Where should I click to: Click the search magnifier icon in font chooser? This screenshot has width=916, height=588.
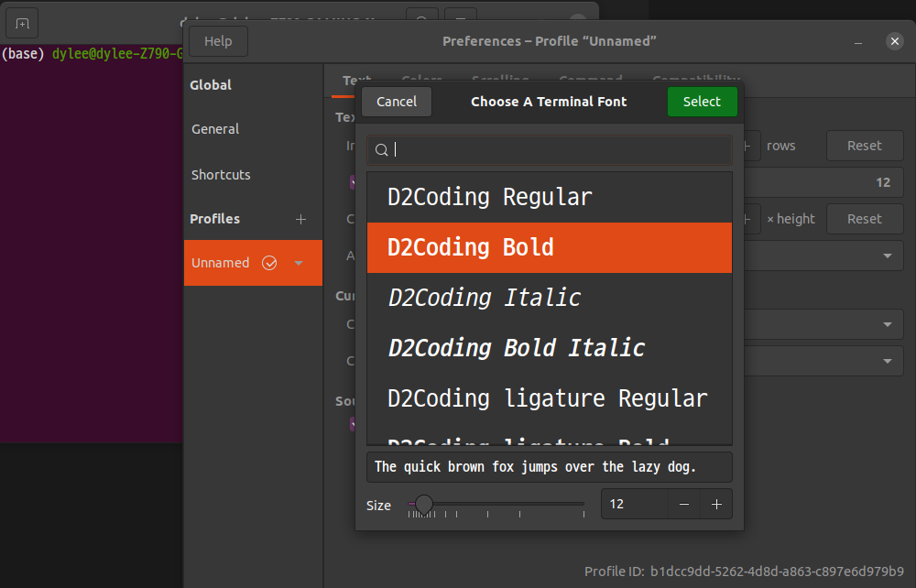381,150
